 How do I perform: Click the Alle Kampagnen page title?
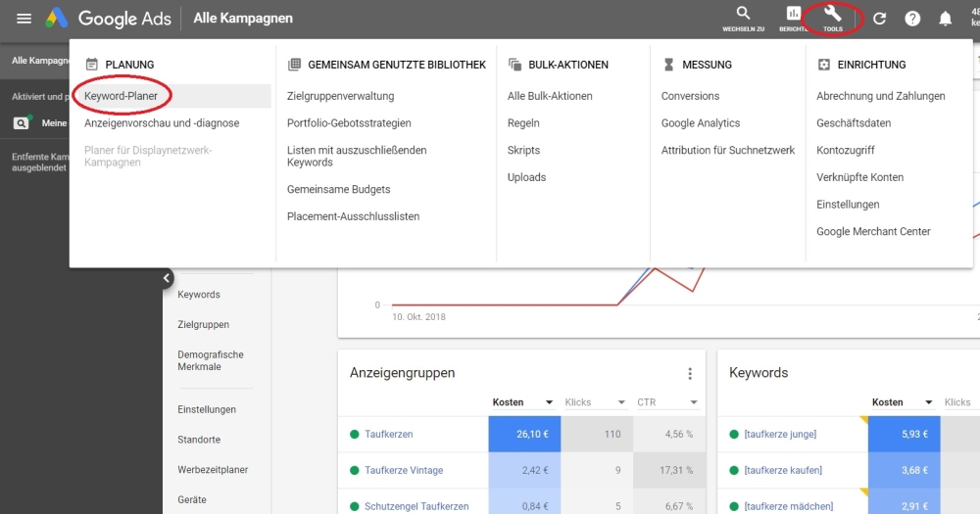point(242,18)
